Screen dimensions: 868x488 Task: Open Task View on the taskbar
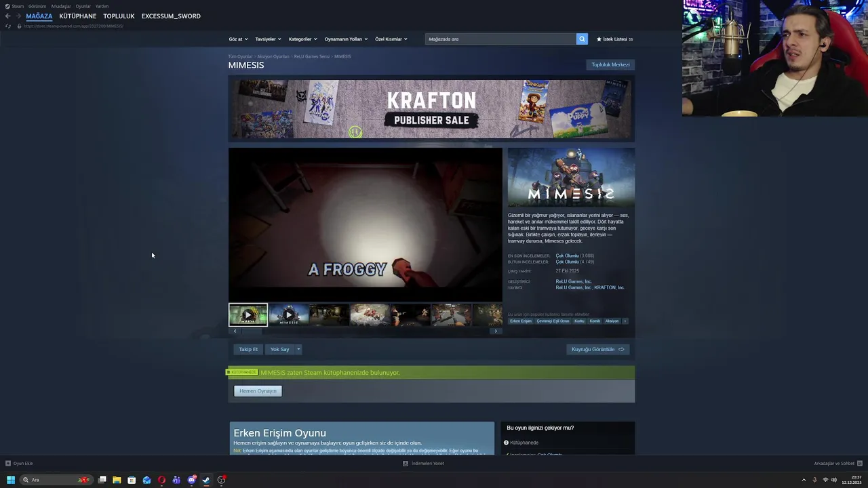[102, 480]
